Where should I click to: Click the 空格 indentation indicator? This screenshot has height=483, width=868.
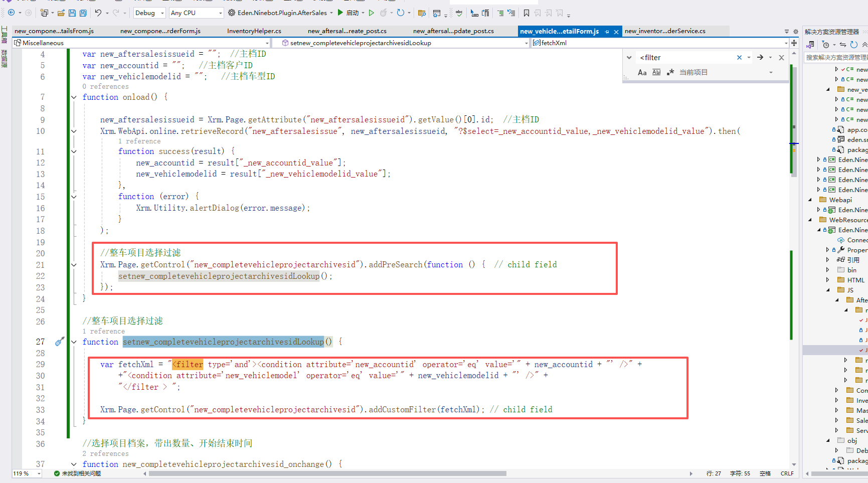(x=765, y=473)
